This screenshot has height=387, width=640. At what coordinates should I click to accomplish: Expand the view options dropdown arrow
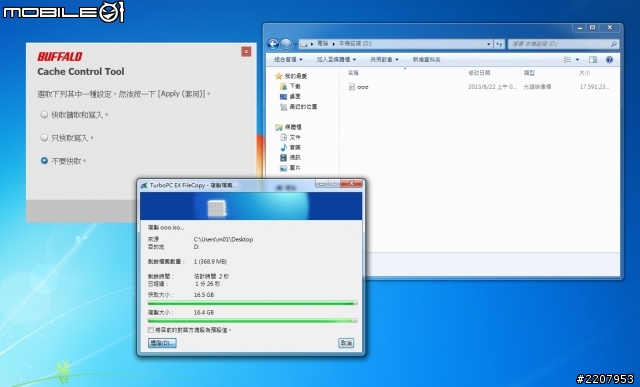coord(577,60)
